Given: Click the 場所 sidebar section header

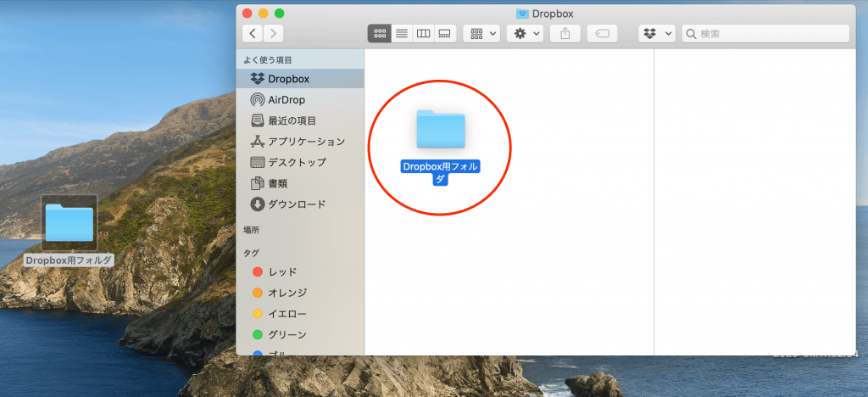Looking at the screenshot, I should [251, 230].
